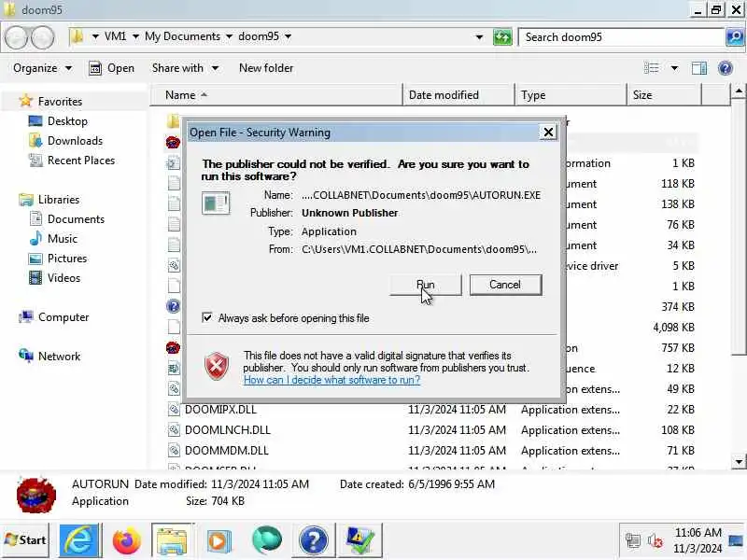The height and width of the screenshot is (560, 747).
Task: Expand the Share with menu
Action: (185, 68)
